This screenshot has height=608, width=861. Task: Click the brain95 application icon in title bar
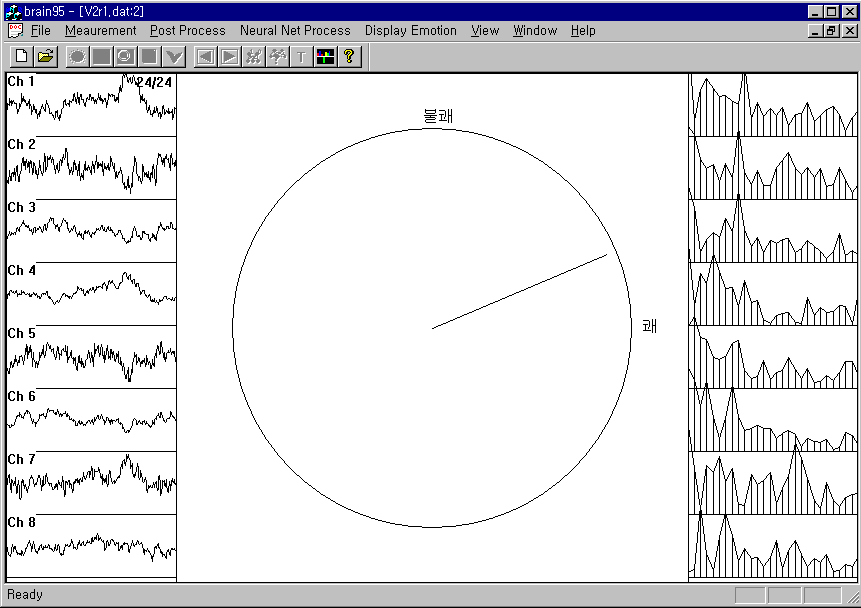pyautogui.click(x=13, y=11)
